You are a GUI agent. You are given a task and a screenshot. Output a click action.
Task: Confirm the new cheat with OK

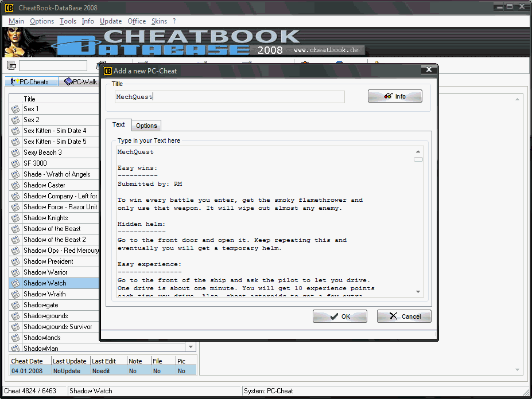point(340,316)
